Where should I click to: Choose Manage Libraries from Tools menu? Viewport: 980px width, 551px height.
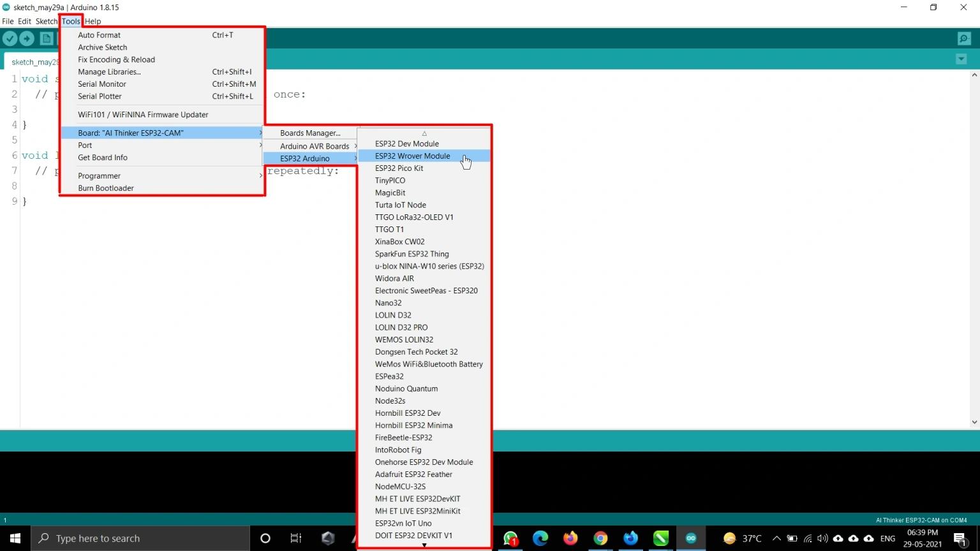coord(109,72)
